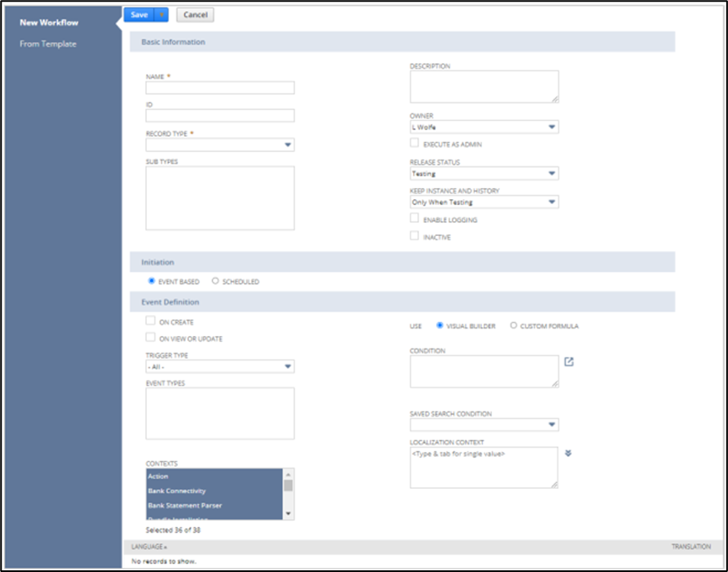Select the Language subtab at the bottom
The width and height of the screenshot is (728, 572).
(149, 545)
